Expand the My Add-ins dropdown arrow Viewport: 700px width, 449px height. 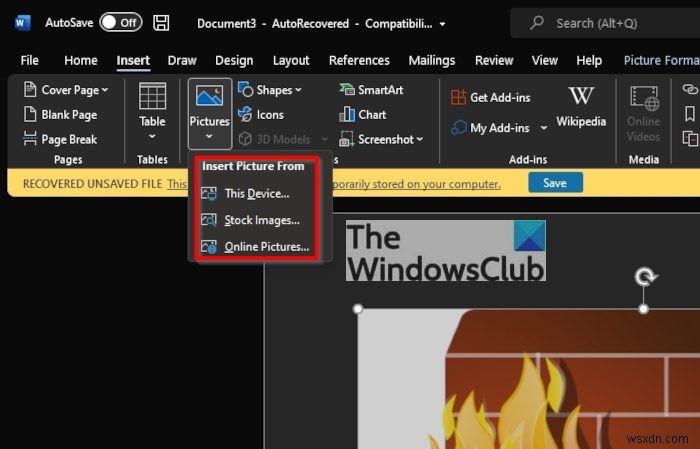tap(544, 128)
